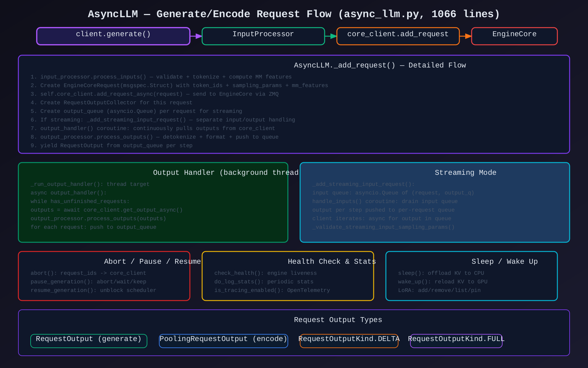Click the AsyncLLM._add_request() Detailed Flow title

[x=380, y=65]
